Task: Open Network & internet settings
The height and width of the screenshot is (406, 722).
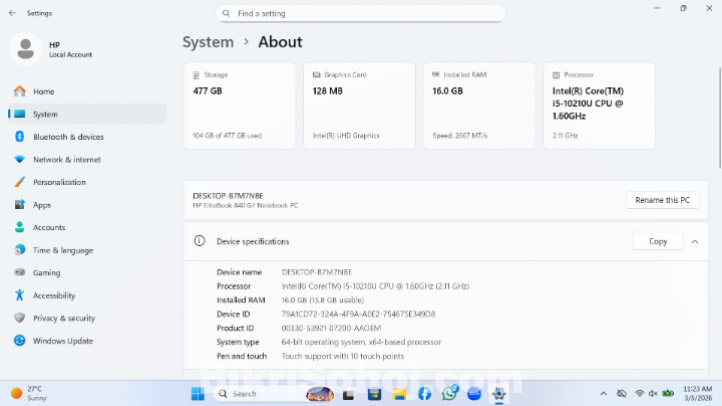Action: point(66,159)
